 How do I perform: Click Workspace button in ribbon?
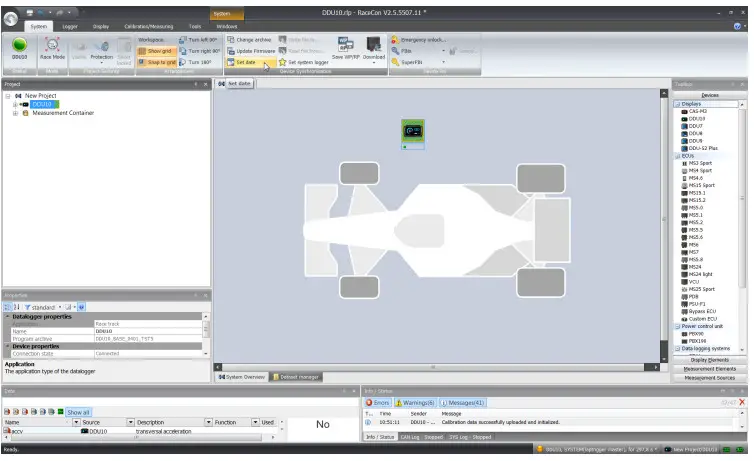151,40
